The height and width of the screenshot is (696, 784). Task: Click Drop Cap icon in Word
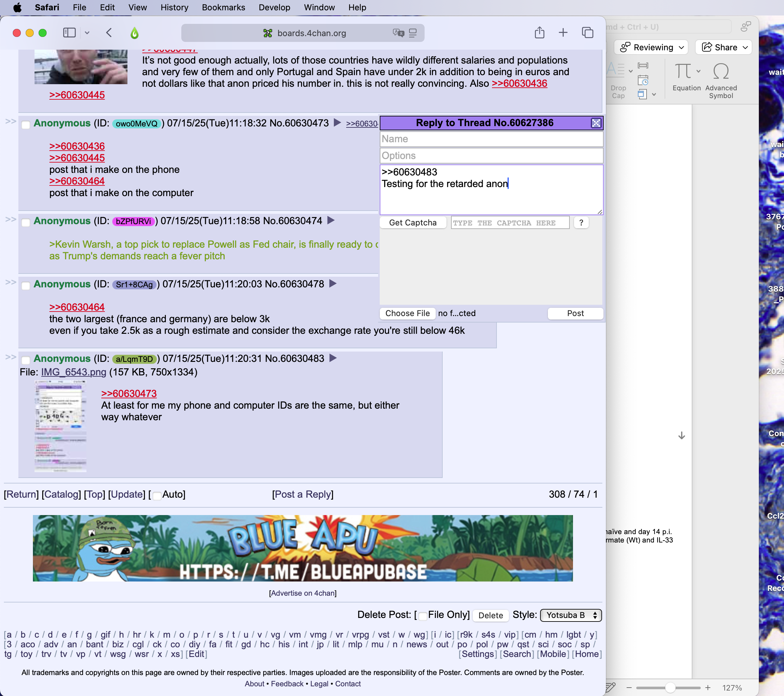pyautogui.click(x=616, y=70)
